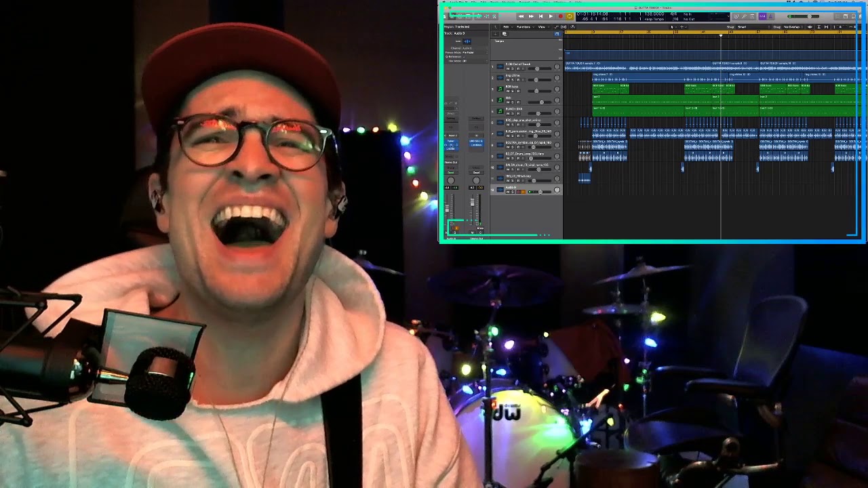This screenshot has height=488, width=868.
Task: Open the View menu in Tracks area
Action: pyautogui.click(x=542, y=27)
